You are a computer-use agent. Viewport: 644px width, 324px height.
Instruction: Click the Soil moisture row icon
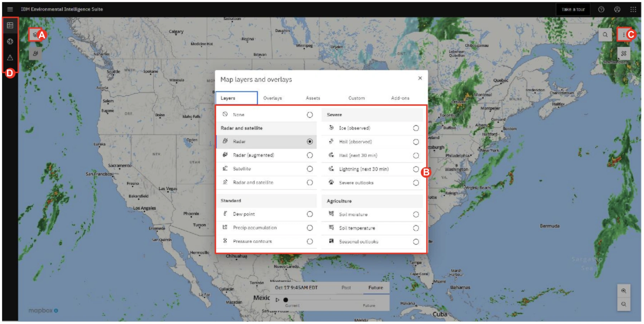331,214
